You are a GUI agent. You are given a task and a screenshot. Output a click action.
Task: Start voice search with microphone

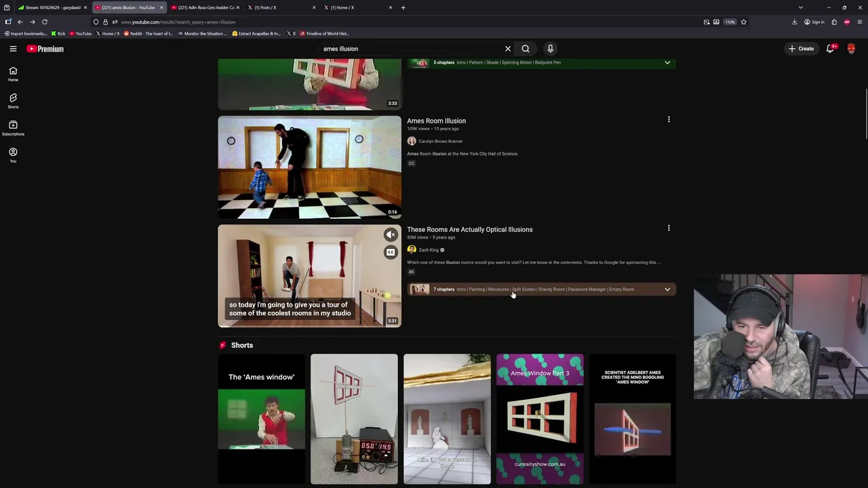[x=550, y=49]
